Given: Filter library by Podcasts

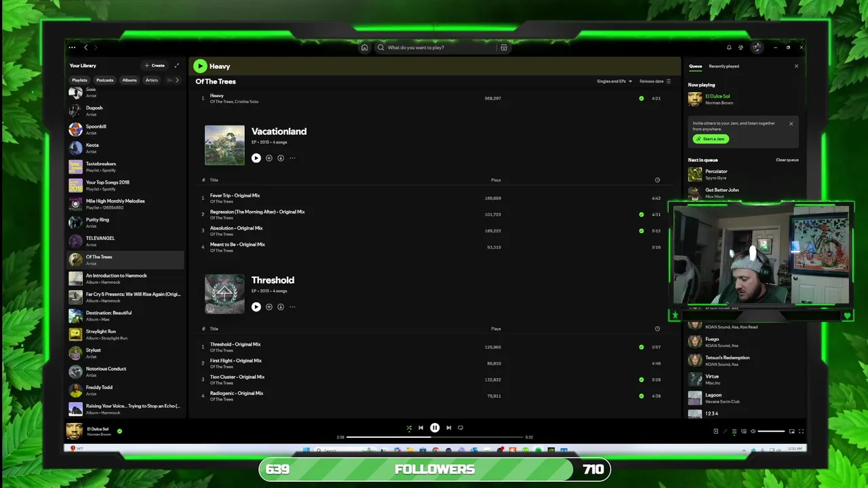Looking at the screenshot, I should 104,80.
